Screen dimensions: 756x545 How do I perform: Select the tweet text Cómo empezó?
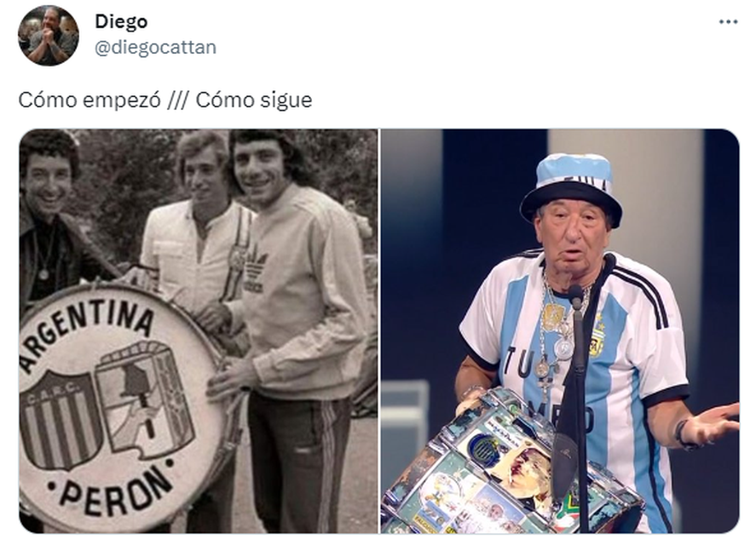(x=89, y=100)
